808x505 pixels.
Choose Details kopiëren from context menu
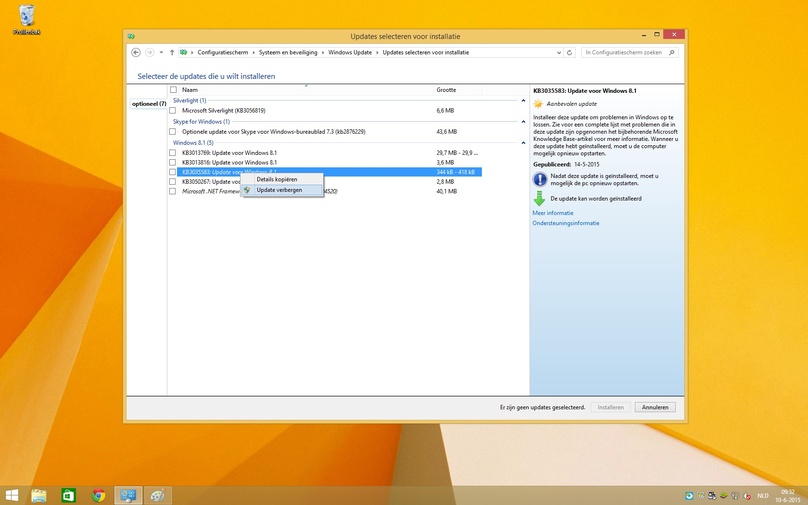(x=282, y=179)
